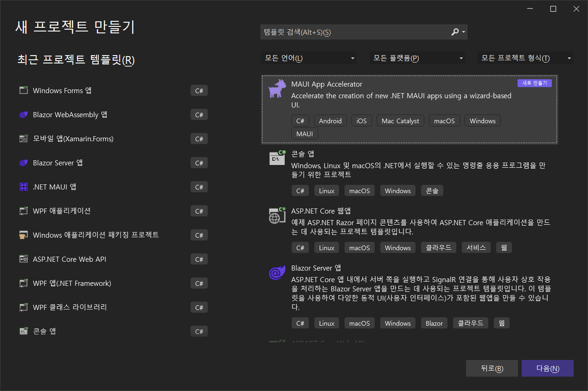588x391 pixels.
Task: Click the search magnifier icon
Action: (x=455, y=32)
